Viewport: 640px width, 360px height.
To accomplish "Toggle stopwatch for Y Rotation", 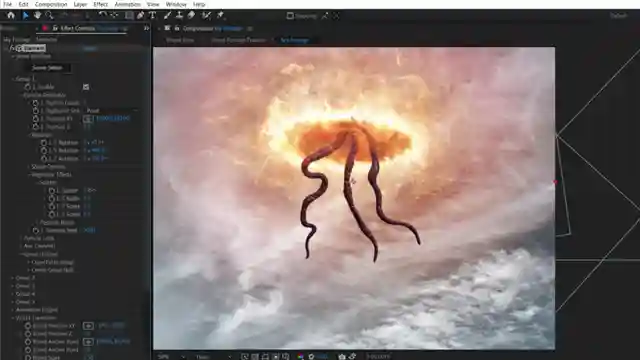I will (x=44, y=150).
